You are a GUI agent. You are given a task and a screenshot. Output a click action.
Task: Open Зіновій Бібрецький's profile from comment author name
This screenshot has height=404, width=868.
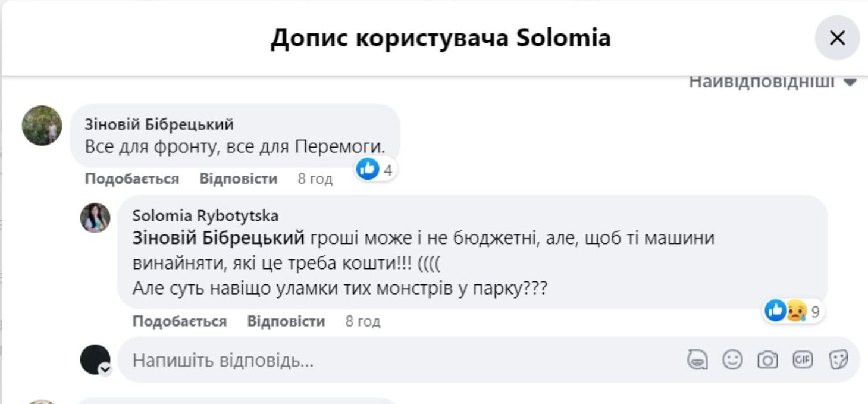(159, 124)
